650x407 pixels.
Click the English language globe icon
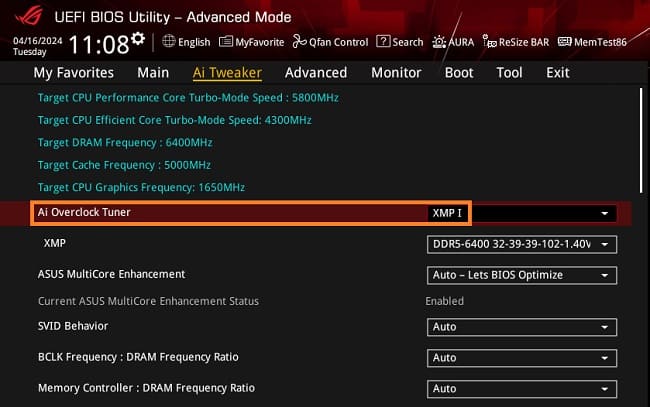(169, 41)
